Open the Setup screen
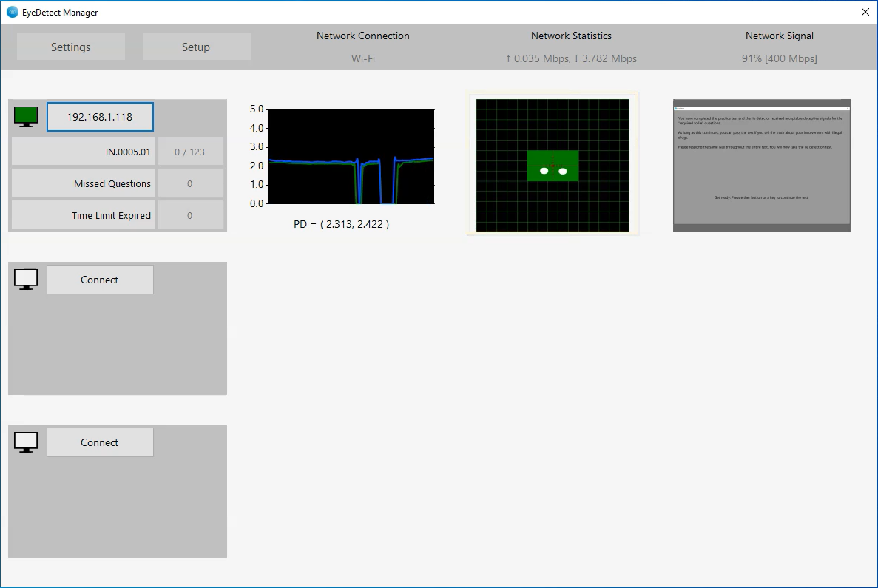The height and width of the screenshot is (588, 878). pyautogui.click(x=196, y=47)
